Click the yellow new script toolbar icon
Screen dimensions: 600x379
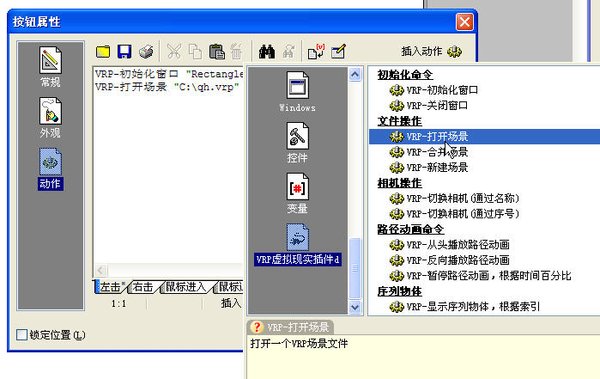coord(103,52)
